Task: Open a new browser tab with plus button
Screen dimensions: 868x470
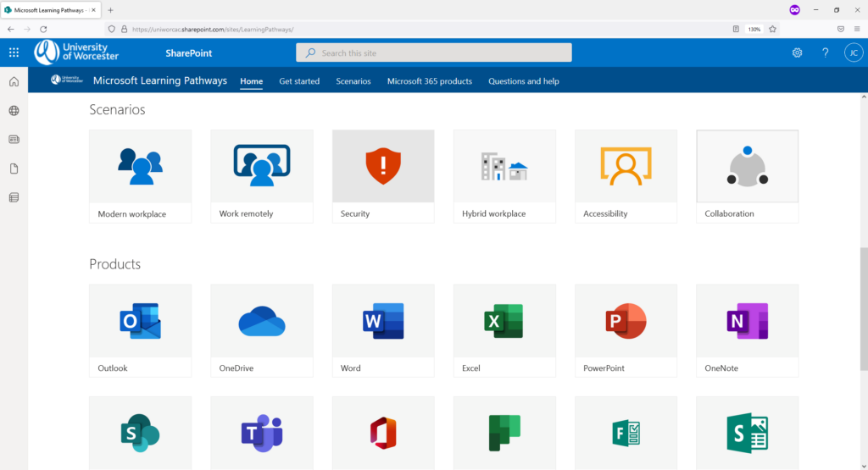Action: (x=111, y=10)
